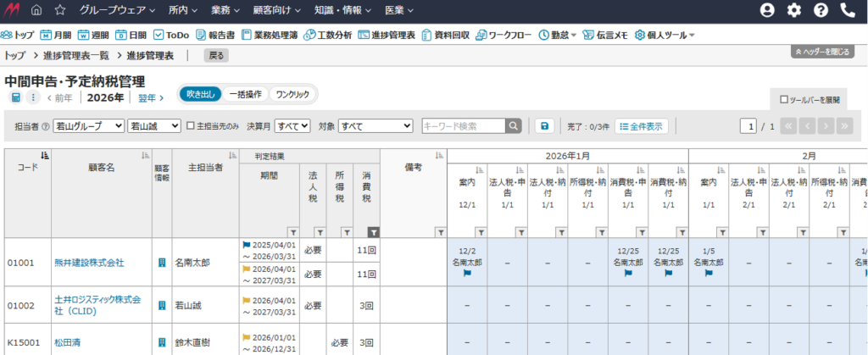Image resolution: width=868 pixels, height=355 pixels.
Task: Enable the ツールバーを展開 checkbox
Action: (783, 99)
